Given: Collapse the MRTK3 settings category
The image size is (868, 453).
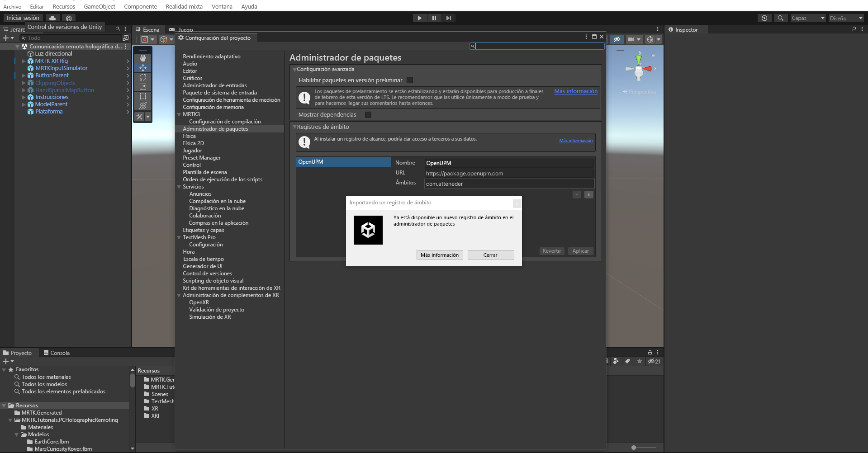Looking at the screenshot, I should pyautogui.click(x=179, y=115).
